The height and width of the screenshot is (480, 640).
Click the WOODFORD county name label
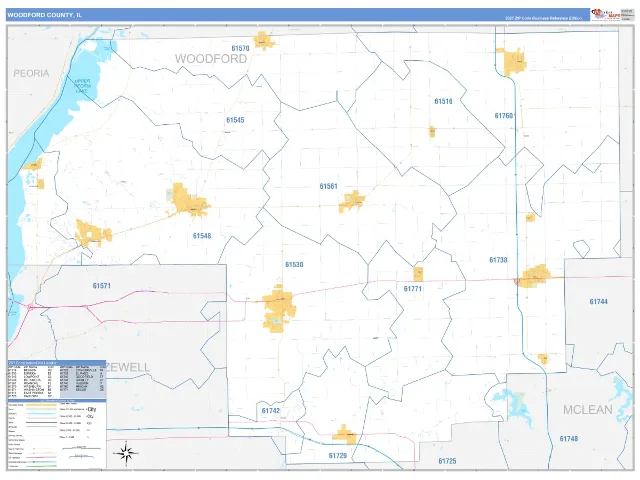[x=211, y=59]
